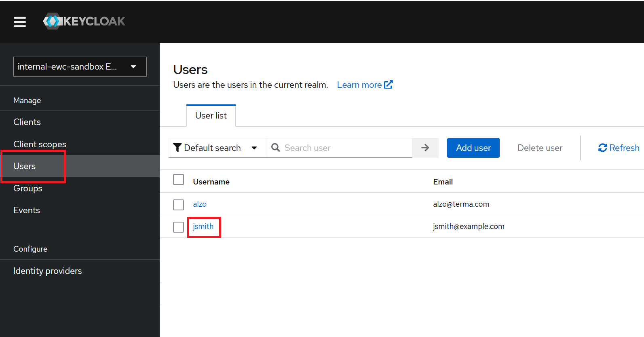Tick the select-all users checkbox
This screenshot has height=337, width=644.
178,179
